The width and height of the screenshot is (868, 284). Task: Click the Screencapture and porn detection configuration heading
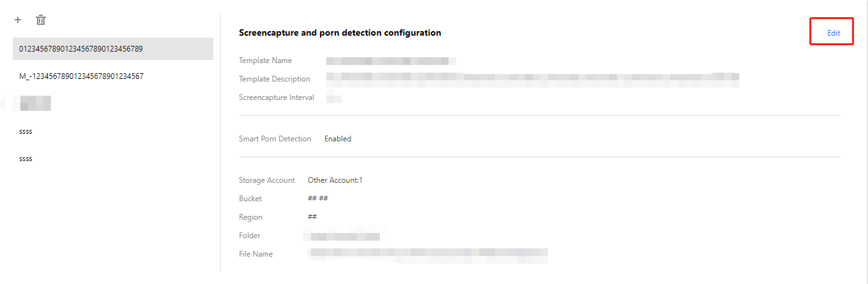pos(340,32)
